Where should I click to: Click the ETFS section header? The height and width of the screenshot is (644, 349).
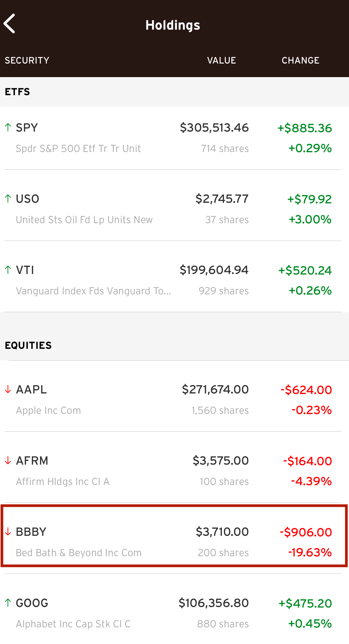(x=17, y=92)
